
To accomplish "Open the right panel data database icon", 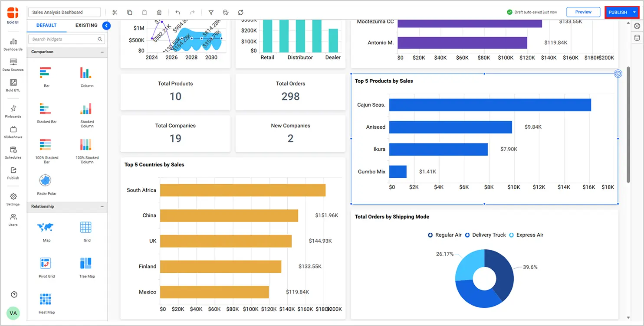I will 637,38.
